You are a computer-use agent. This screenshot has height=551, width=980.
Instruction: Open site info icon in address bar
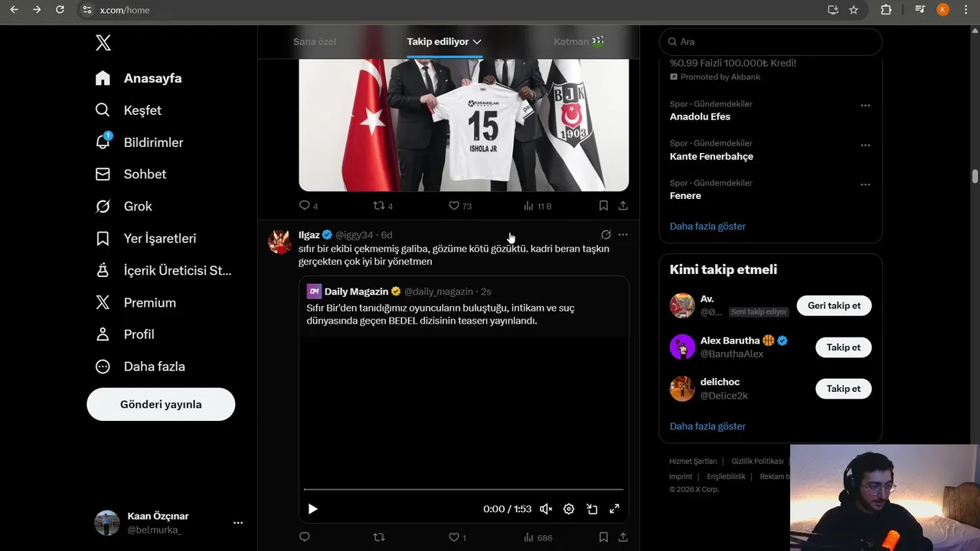pos(87,10)
